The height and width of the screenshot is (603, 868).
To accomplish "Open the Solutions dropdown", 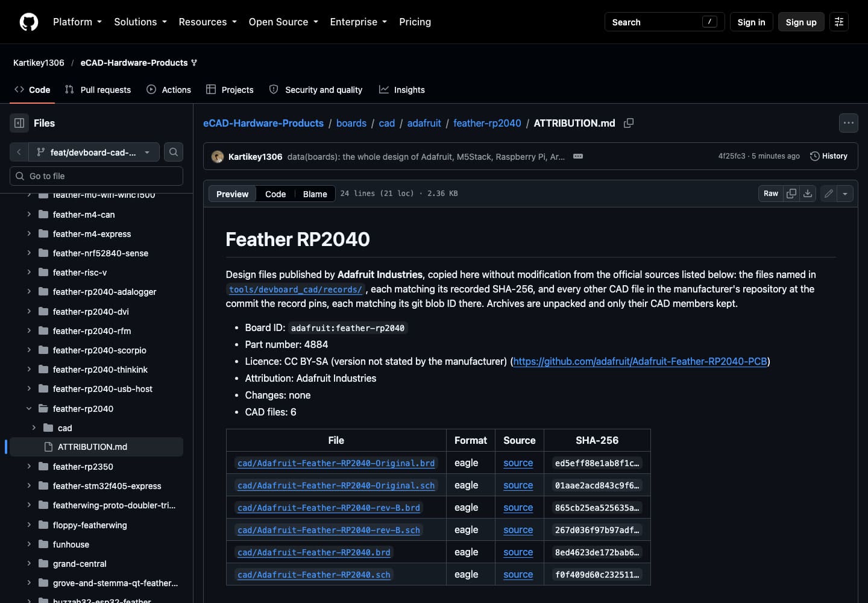I will pyautogui.click(x=140, y=22).
